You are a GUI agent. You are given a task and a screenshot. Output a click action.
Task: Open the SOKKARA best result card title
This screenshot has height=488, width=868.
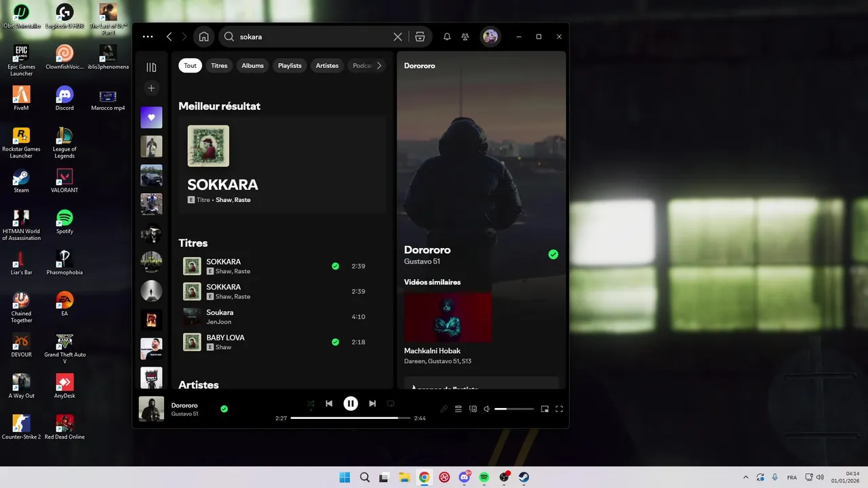(x=223, y=185)
